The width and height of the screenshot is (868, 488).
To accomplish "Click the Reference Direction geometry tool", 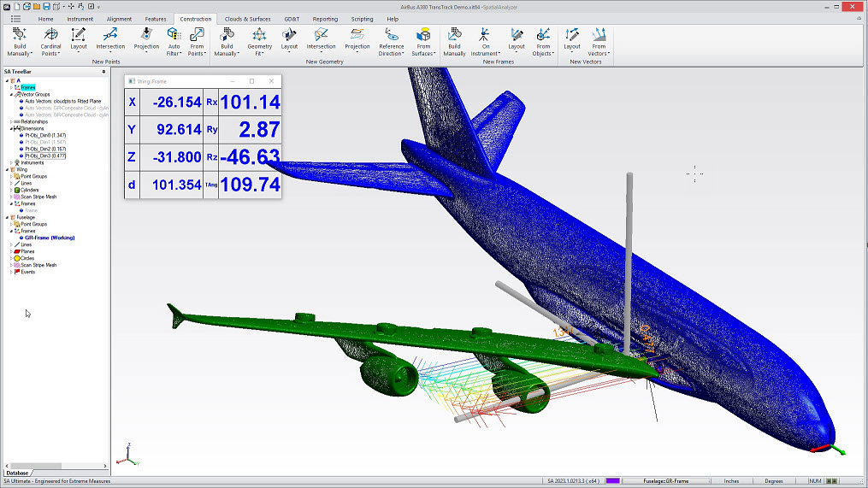I will click(x=391, y=41).
